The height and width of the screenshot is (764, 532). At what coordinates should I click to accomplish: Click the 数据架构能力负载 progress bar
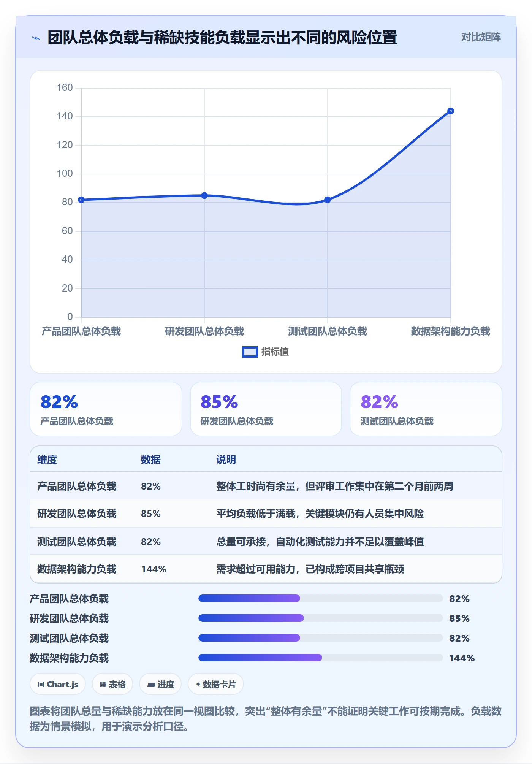point(320,658)
